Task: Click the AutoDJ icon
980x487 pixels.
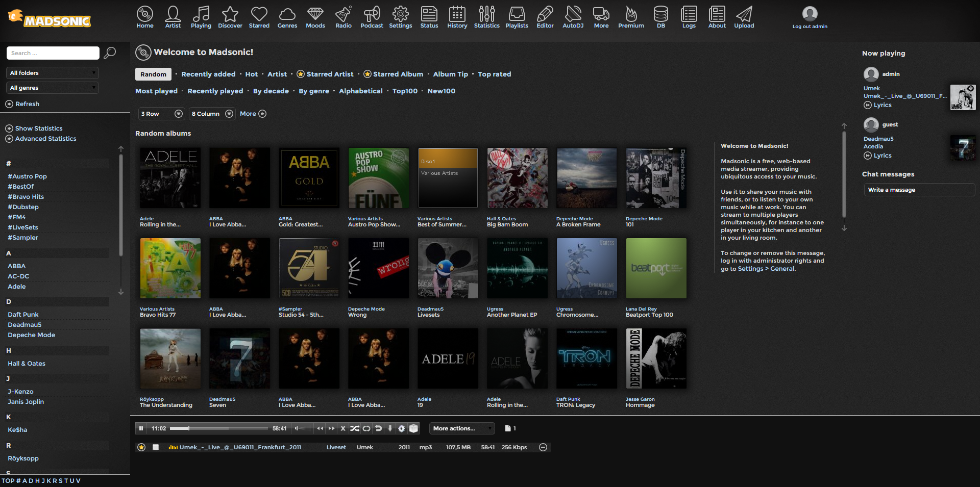Action: click(573, 17)
